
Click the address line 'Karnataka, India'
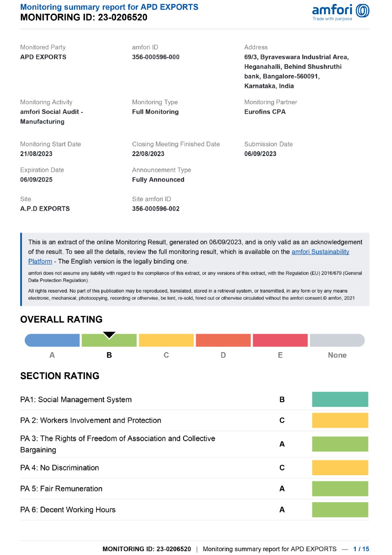click(269, 86)
